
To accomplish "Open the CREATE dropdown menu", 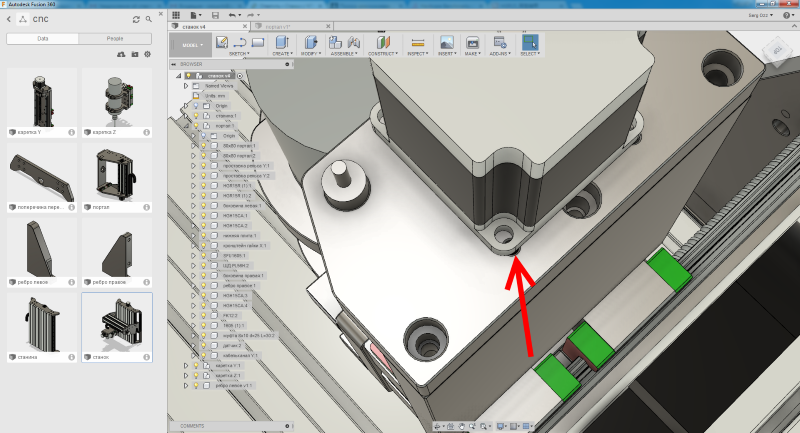I will pyautogui.click(x=282, y=54).
